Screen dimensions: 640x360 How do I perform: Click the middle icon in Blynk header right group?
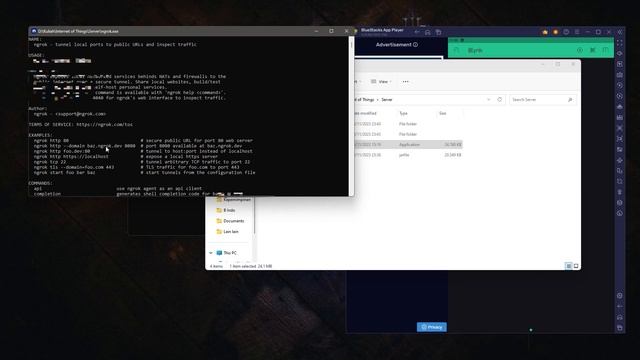[593, 50]
